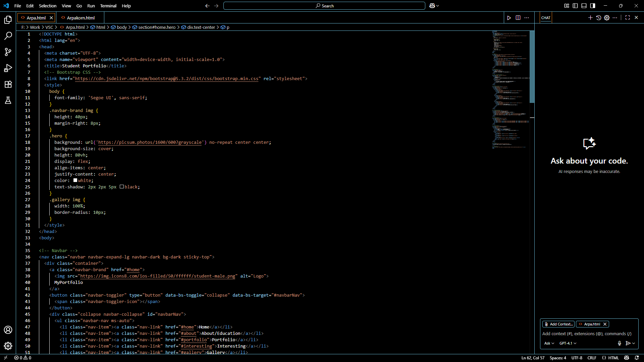Open the Help menu
Screen dimensions: 644x362
tap(126, 6)
